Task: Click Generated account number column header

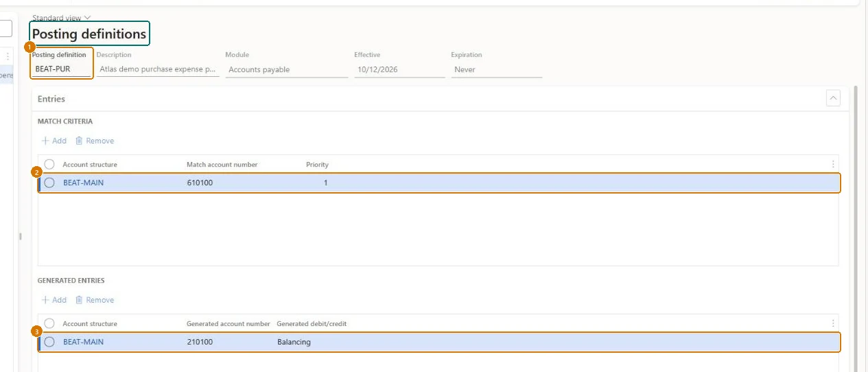Action: [228, 323]
